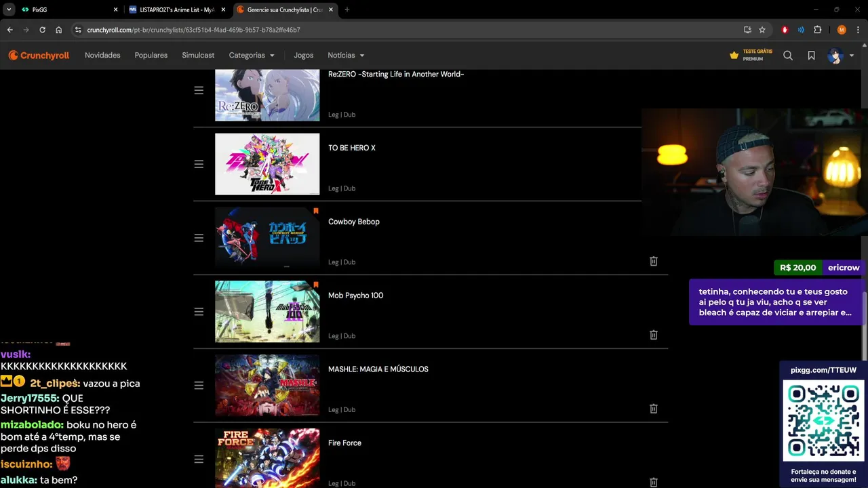This screenshot has height=488, width=868.
Task: Click the Re:ZERO thumbnail
Action: (x=267, y=95)
